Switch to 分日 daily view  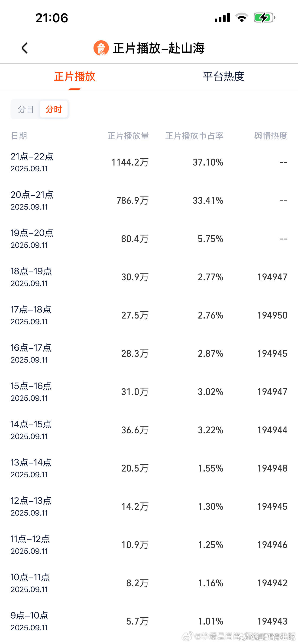coord(26,109)
